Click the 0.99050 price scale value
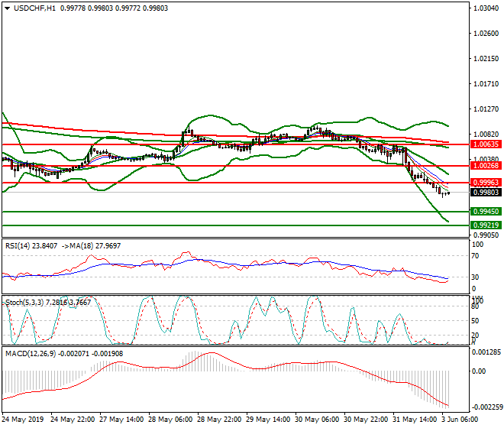 486,235
